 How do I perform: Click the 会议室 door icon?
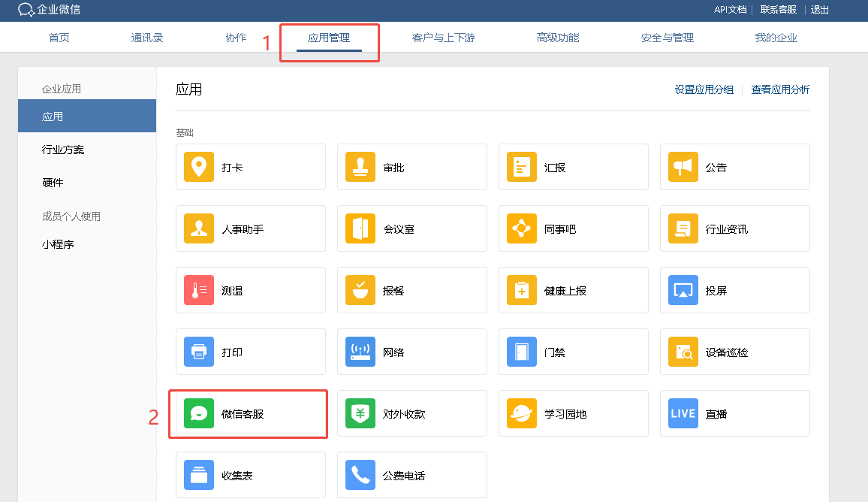pyautogui.click(x=360, y=228)
